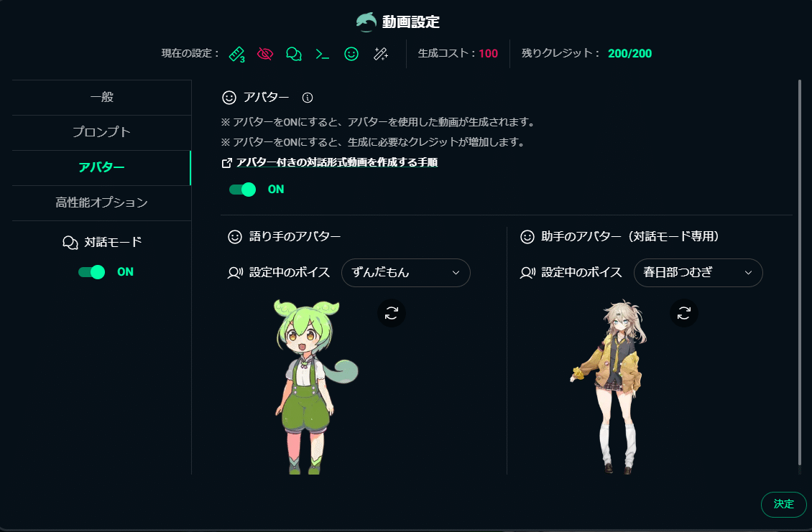Screen dimensions: 812x532
Task: Click the smiley icon beside 語り手のアバター
Action: tap(235, 236)
